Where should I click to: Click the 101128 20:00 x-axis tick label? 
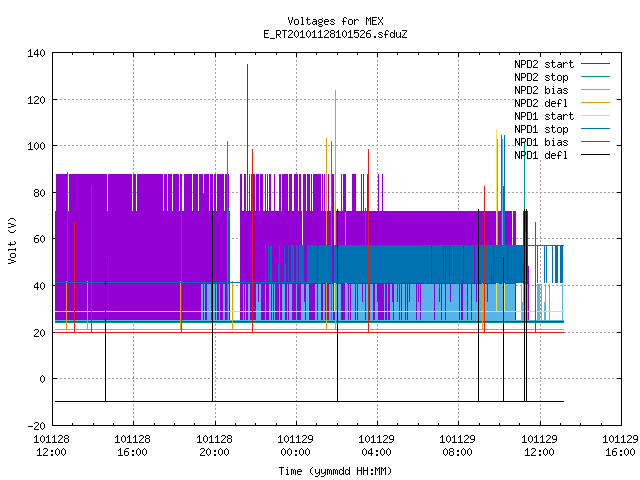(214, 446)
